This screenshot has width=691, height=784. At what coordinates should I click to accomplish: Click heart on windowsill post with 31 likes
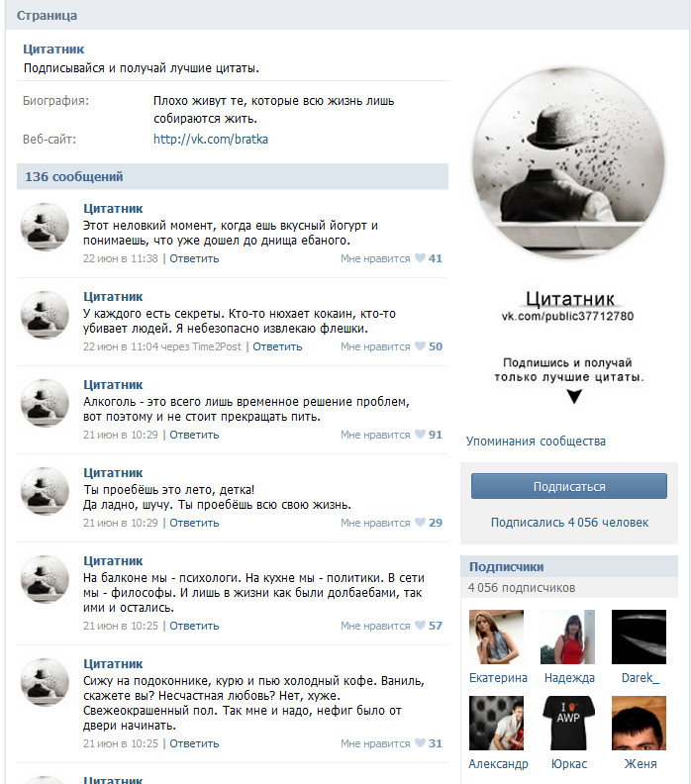click(420, 743)
